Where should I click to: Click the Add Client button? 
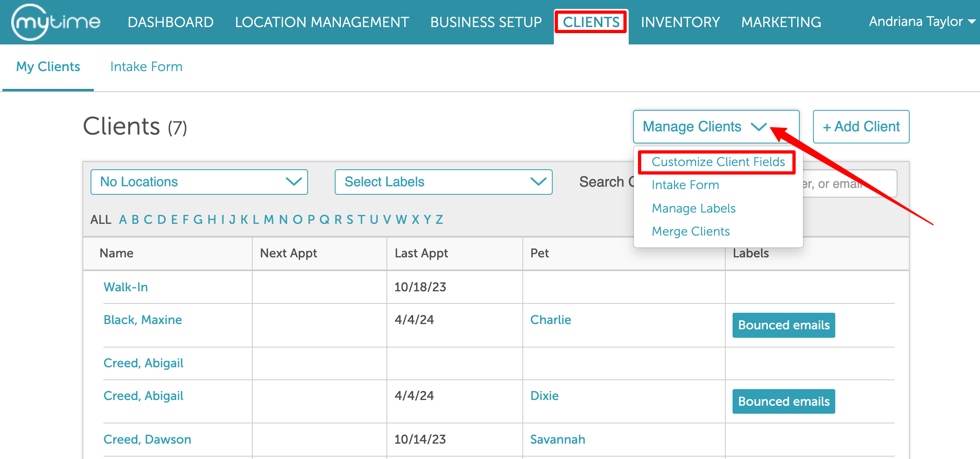(x=861, y=126)
